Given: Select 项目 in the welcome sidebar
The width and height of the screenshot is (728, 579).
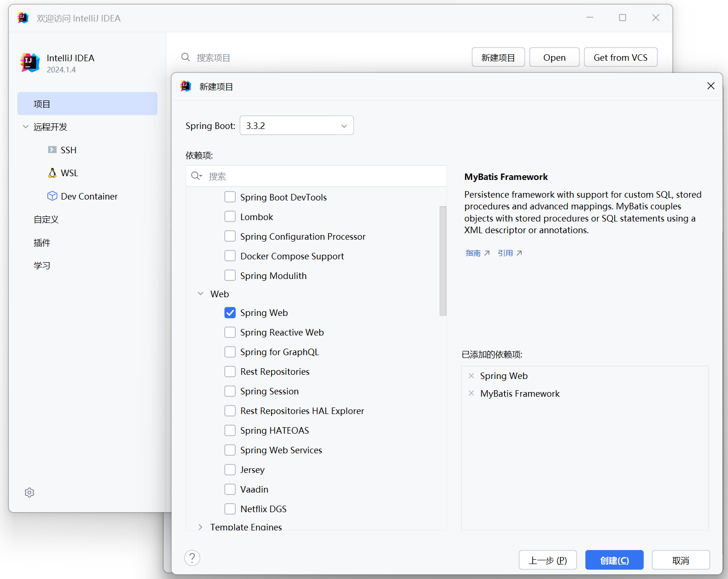Looking at the screenshot, I should (x=87, y=104).
